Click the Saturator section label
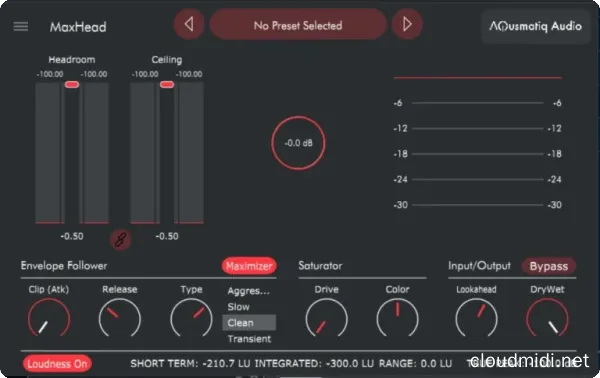Screen dimensions: 600x378 tap(320, 266)
